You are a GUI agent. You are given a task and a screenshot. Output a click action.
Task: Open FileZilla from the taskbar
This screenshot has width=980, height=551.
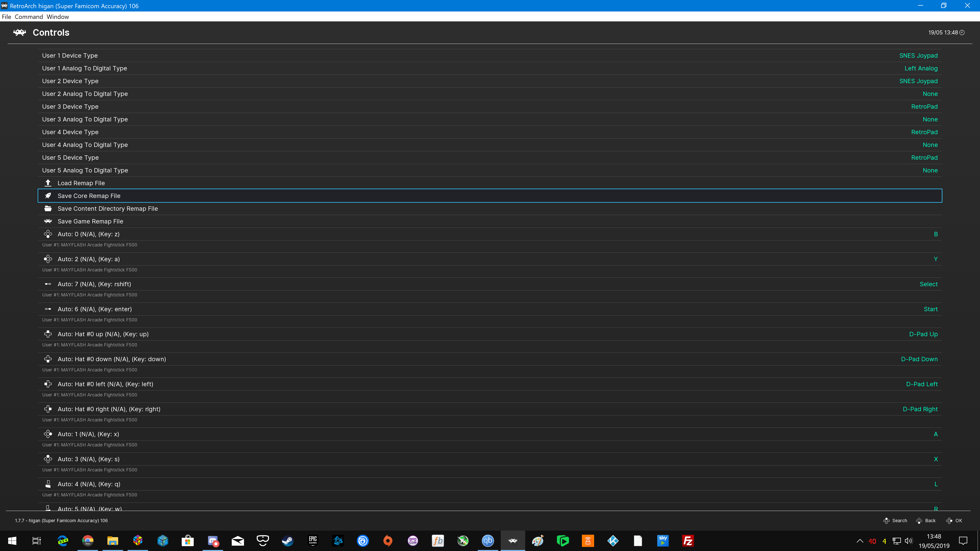(x=688, y=541)
